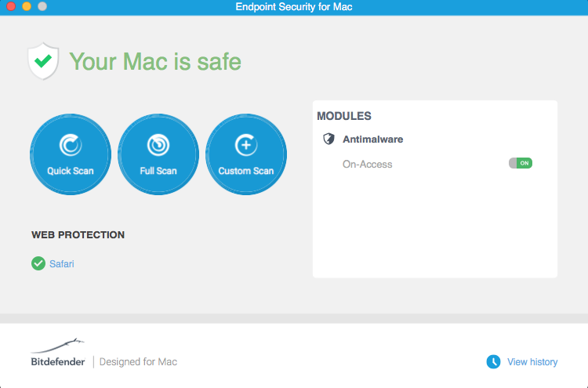Click the Endpoint Security for Mac title bar
The height and width of the screenshot is (388, 588).
point(294,7)
